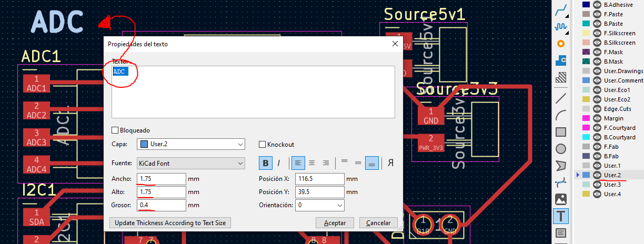Align text left horizontally
The height and width of the screenshot is (244, 644).
(x=298, y=163)
